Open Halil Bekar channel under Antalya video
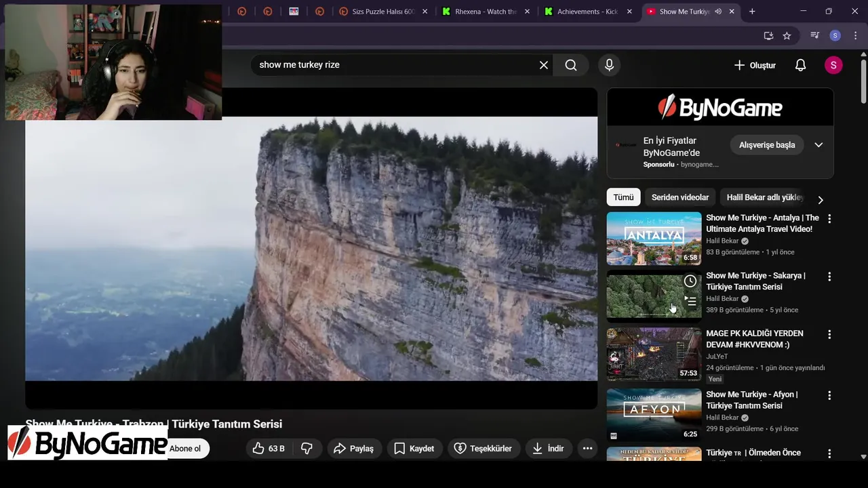This screenshot has width=868, height=488. point(722,241)
